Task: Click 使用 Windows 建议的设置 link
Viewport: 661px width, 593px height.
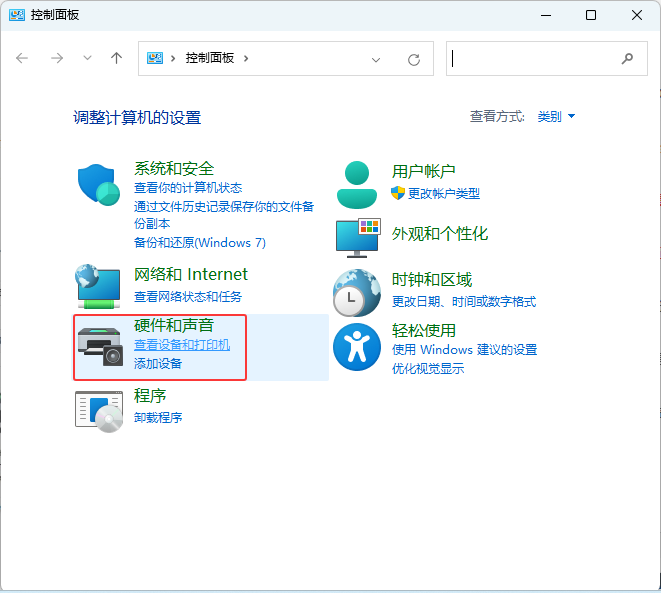Action: point(464,349)
